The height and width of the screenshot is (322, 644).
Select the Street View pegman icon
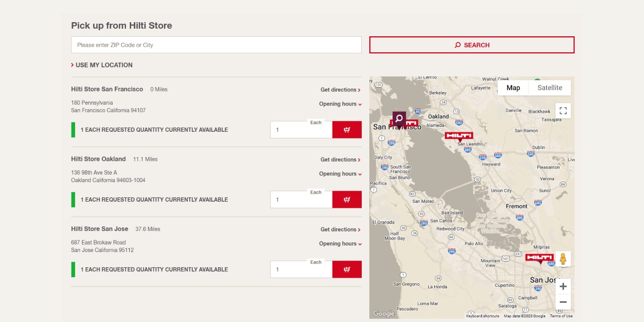coord(563,258)
